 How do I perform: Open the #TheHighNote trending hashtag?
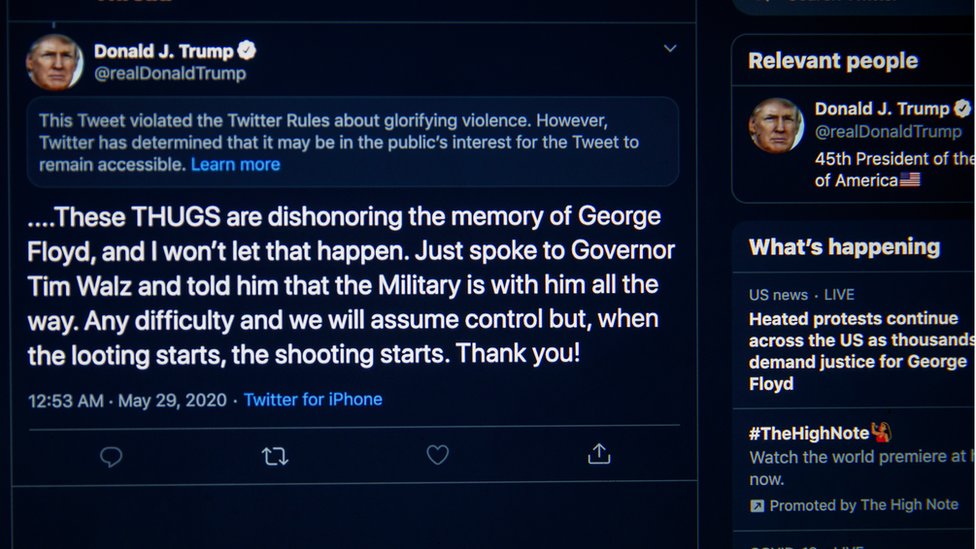pos(809,433)
